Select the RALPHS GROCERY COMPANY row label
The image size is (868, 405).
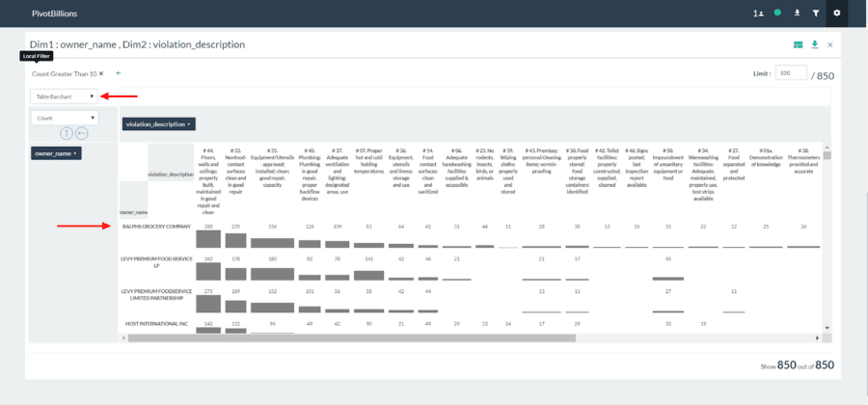point(156,227)
